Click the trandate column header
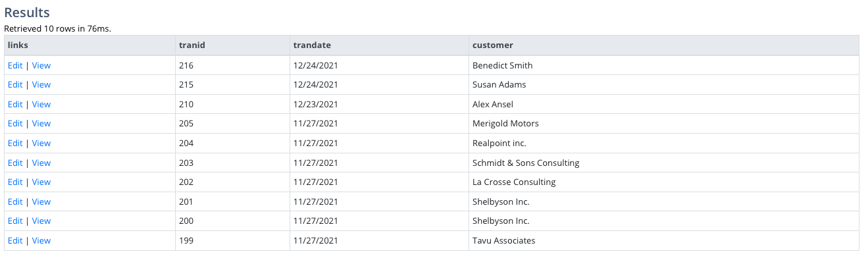The image size is (868, 262). pyautogui.click(x=379, y=45)
